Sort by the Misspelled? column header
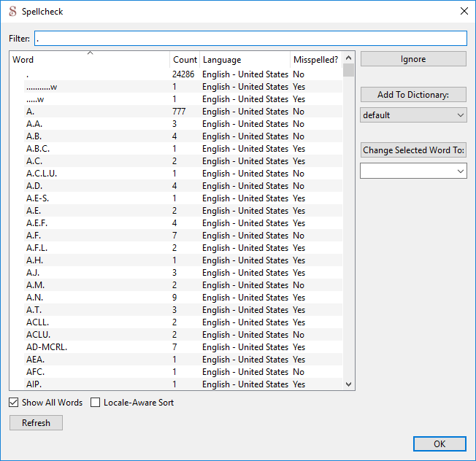Viewport: 476px width, 461px height. click(x=315, y=60)
